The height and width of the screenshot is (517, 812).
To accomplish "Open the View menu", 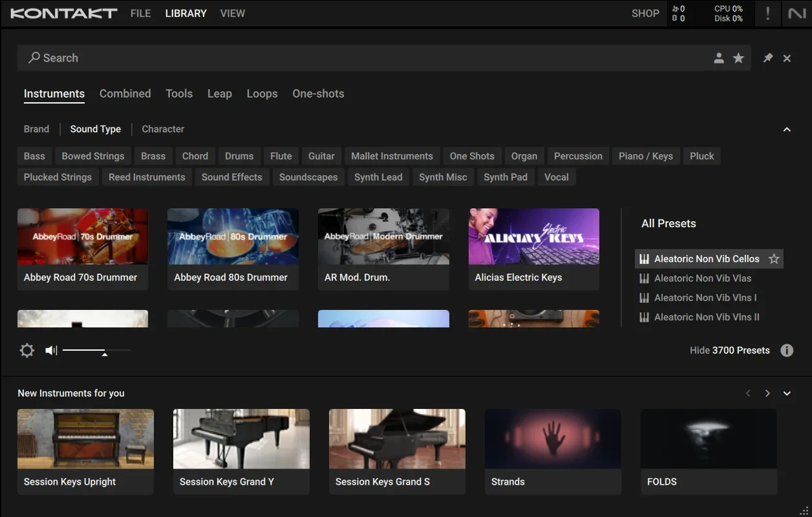I will (x=233, y=14).
